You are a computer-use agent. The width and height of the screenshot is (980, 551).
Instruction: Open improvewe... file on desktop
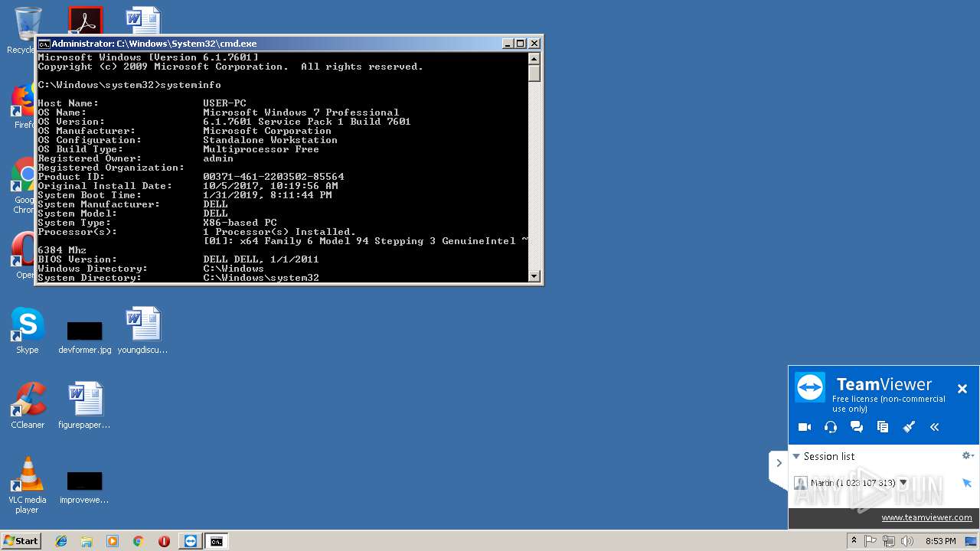point(84,488)
